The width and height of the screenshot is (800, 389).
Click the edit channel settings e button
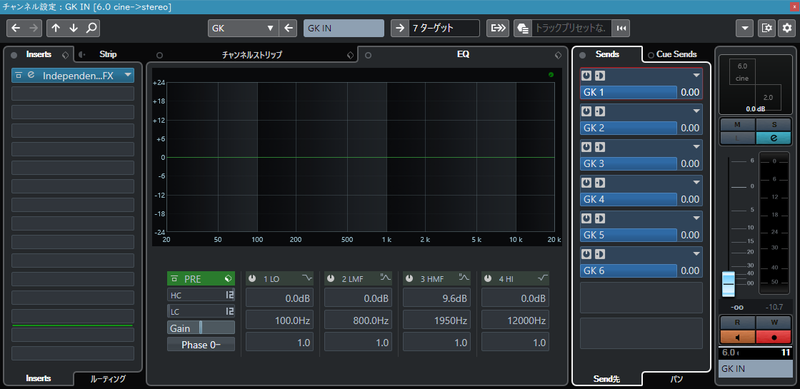pos(773,137)
